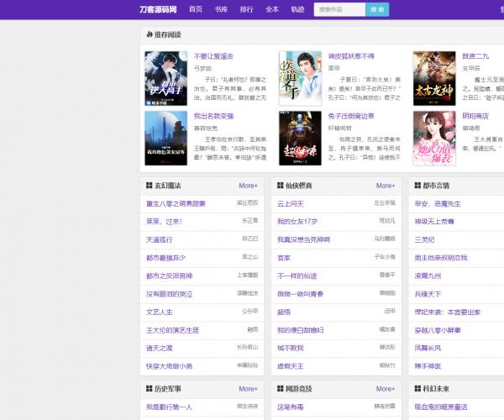Open the 太古龙神 book cover thumbnail
The height and width of the screenshot is (420, 504).
point(434,78)
